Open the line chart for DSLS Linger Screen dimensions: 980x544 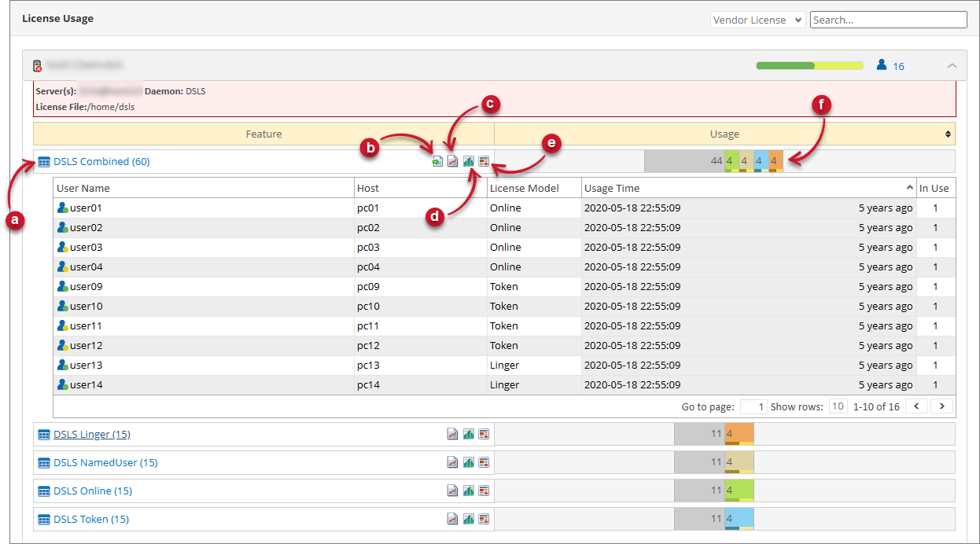point(452,434)
